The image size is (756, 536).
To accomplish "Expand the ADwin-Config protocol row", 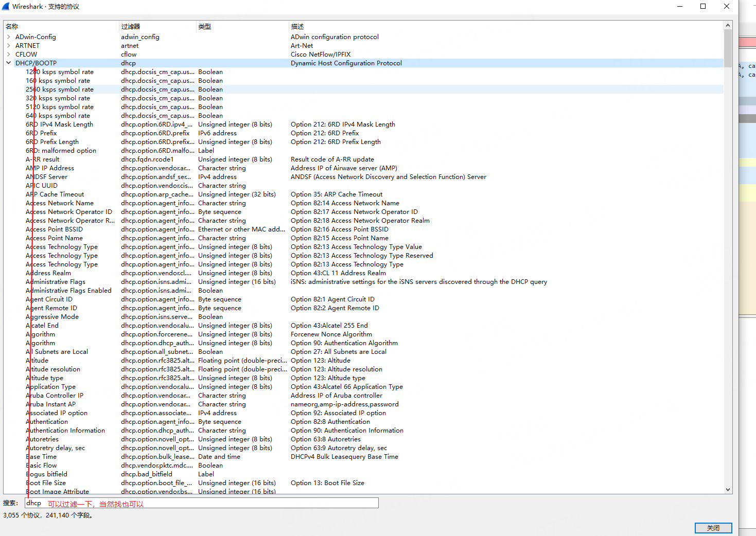I will click(9, 37).
